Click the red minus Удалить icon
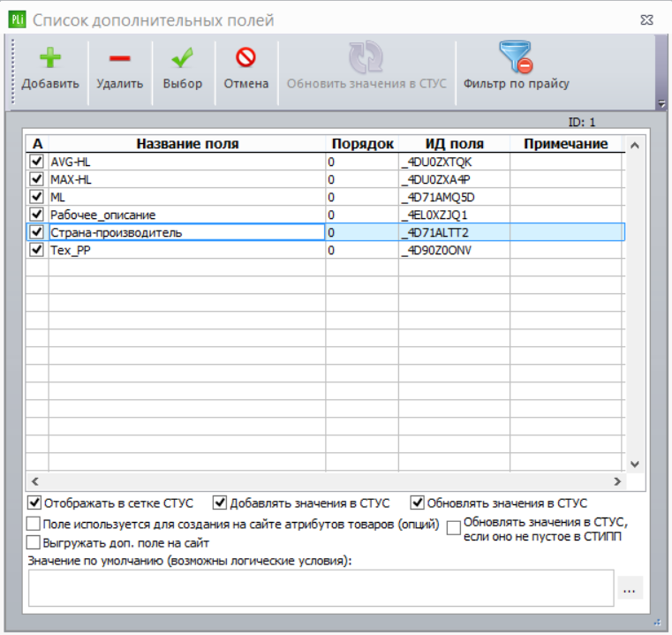 (119, 58)
